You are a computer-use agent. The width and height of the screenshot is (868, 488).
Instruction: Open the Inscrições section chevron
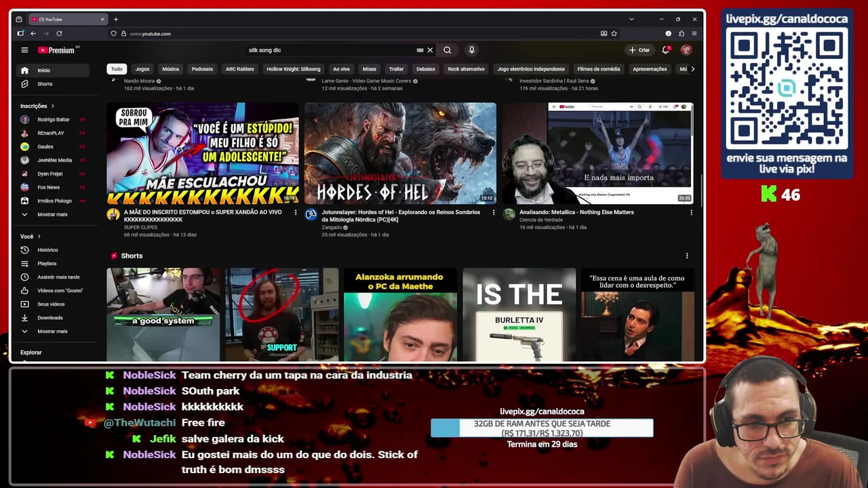pos(52,106)
